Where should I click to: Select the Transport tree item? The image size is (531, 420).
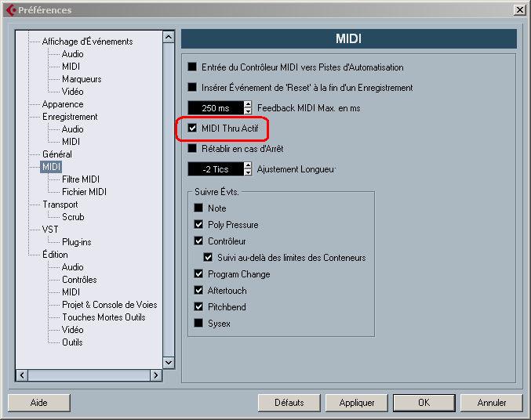click(60, 205)
